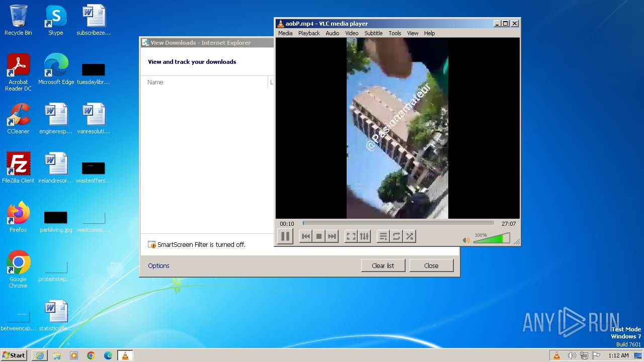
Task: Open Action Center flag icon in tray
Action: [596, 355]
